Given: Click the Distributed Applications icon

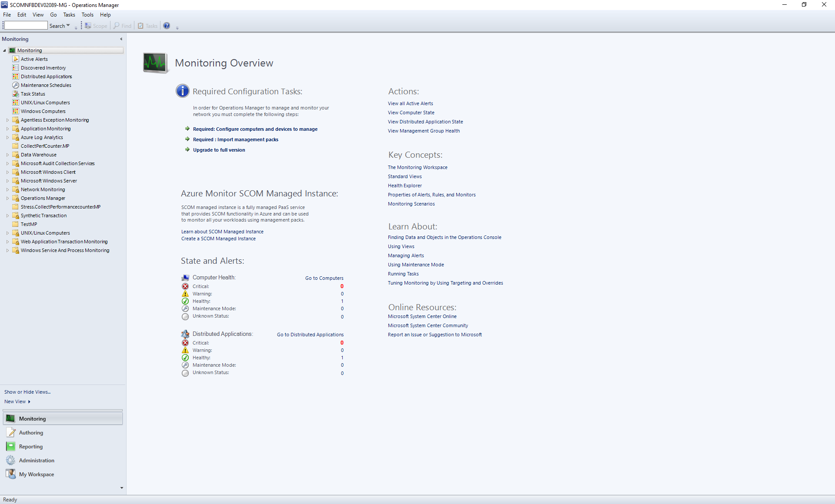Looking at the screenshot, I should coord(16,76).
